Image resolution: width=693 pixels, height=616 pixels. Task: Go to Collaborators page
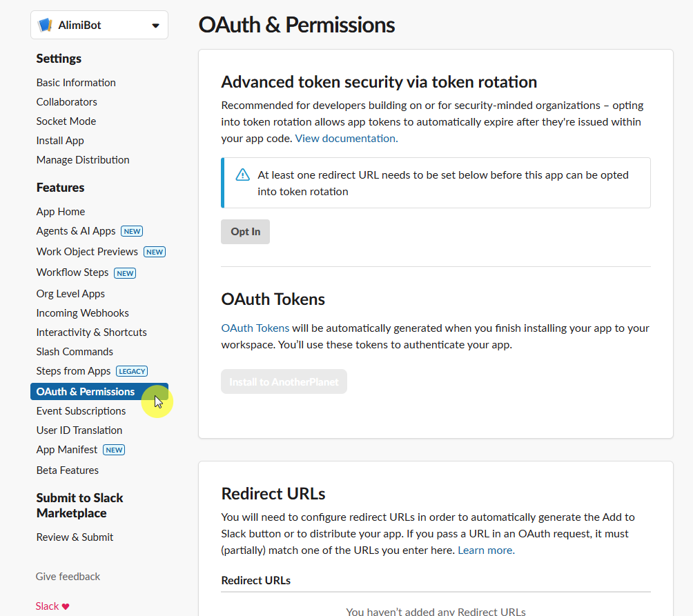coord(67,102)
